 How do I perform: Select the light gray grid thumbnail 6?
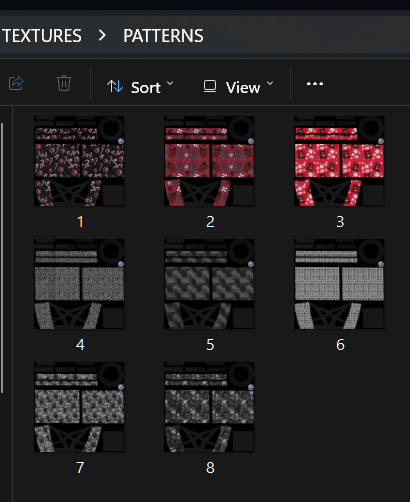point(339,284)
